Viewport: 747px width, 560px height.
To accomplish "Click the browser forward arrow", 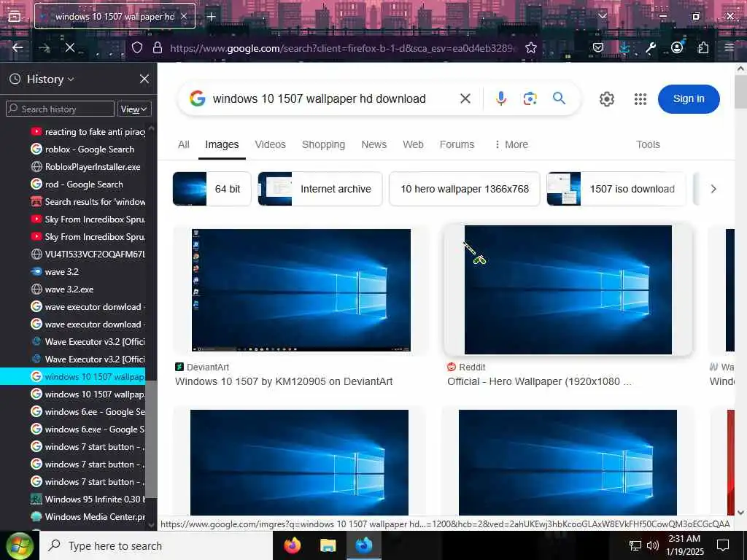I will [x=44, y=47].
